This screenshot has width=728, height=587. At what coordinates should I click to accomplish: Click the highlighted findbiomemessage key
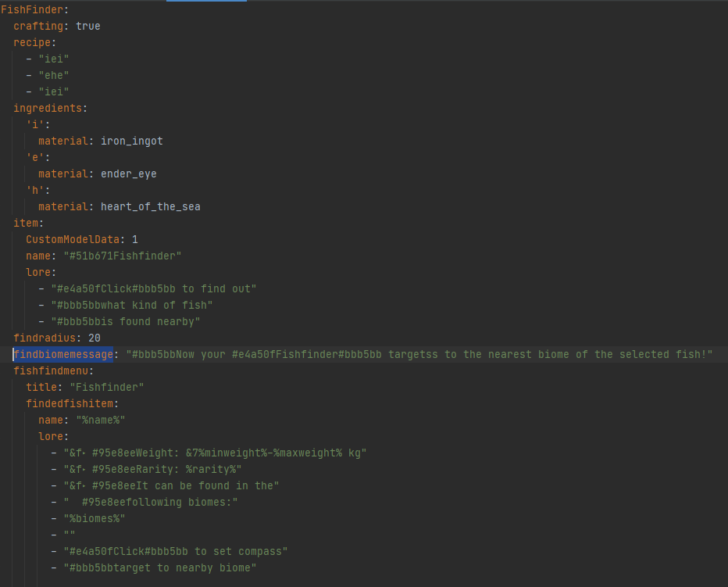[63, 355]
